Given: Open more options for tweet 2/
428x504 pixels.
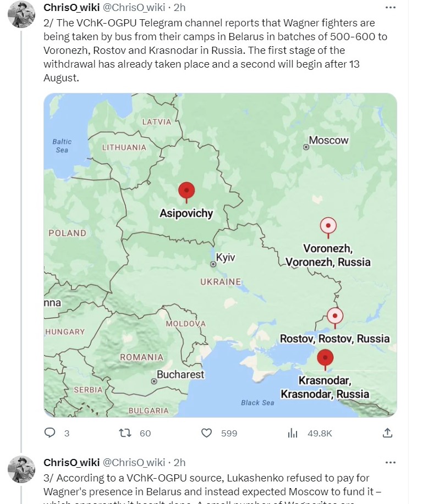Looking at the screenshot, I should click(391, 7).
